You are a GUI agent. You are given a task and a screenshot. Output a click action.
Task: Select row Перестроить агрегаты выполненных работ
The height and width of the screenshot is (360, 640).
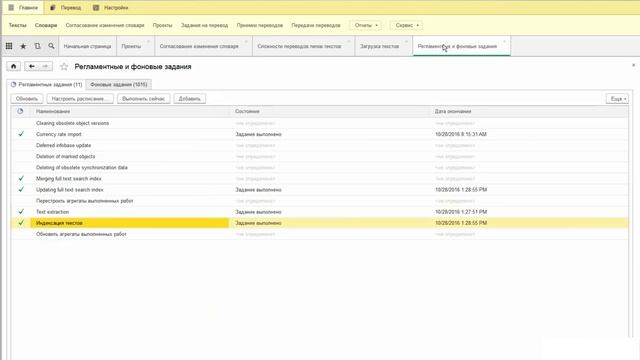[x=320, y=201]
